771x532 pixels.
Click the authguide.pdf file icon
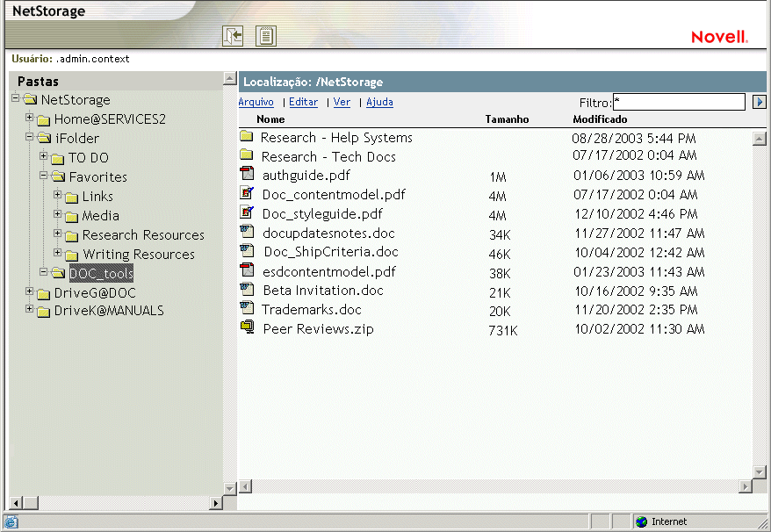[x=247, y=174]
